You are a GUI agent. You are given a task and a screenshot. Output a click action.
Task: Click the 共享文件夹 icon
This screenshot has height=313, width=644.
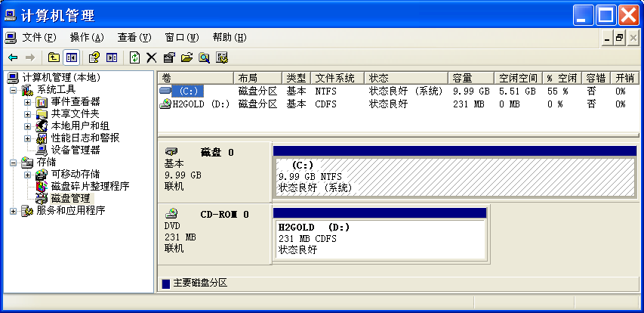click(x=42, y=114)
